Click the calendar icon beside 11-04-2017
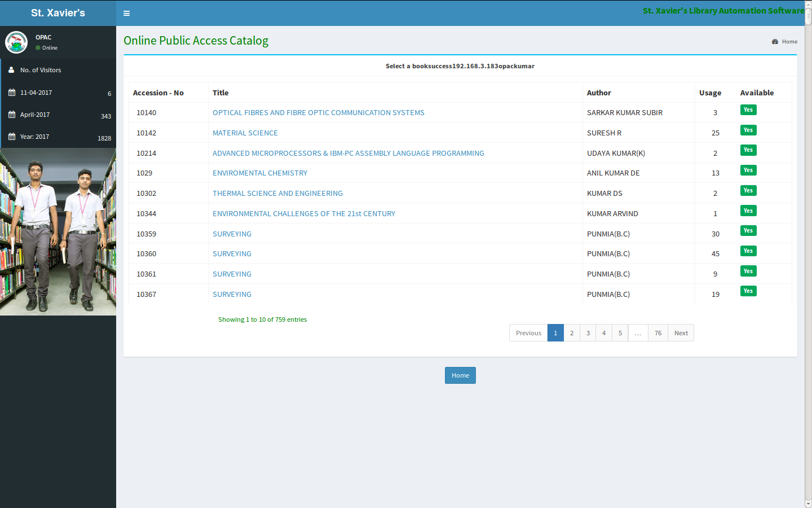The image size is (812, 508). click(x=12, y=92)
